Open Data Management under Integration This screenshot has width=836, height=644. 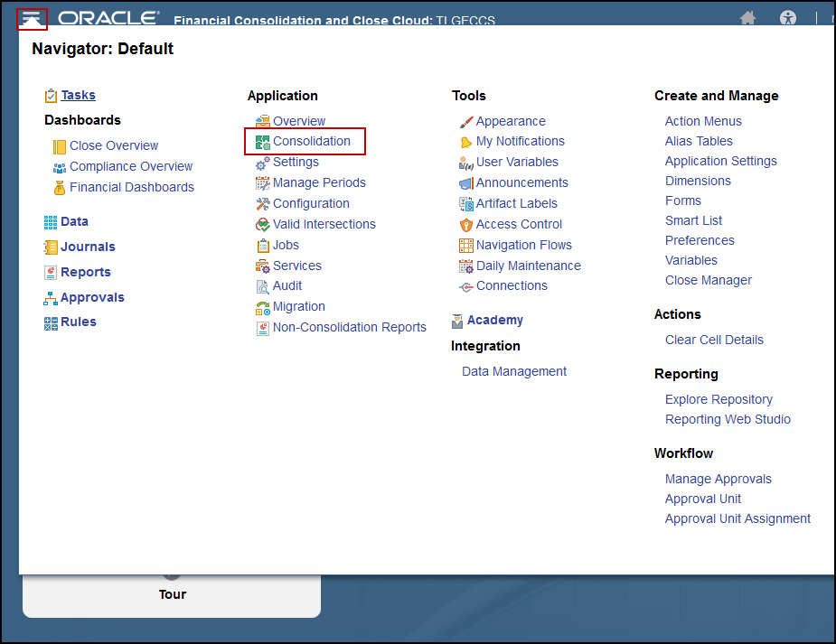point(514,371)
